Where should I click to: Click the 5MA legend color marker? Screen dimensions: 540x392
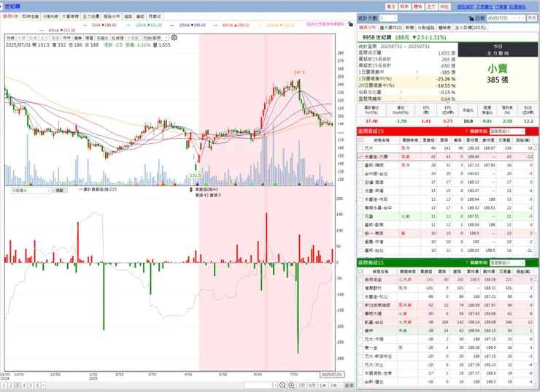tap(85, 25)
